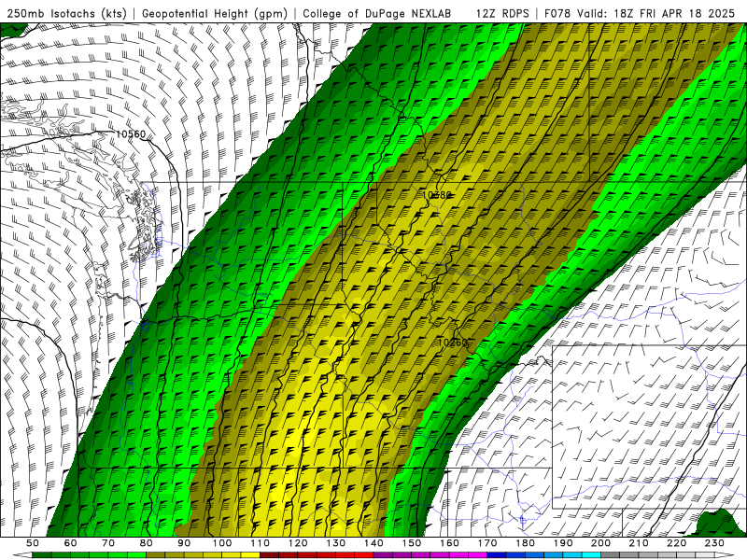The image size is (747, 560).
Task: Click the dark red swatch just after 110
Action: 269,555
